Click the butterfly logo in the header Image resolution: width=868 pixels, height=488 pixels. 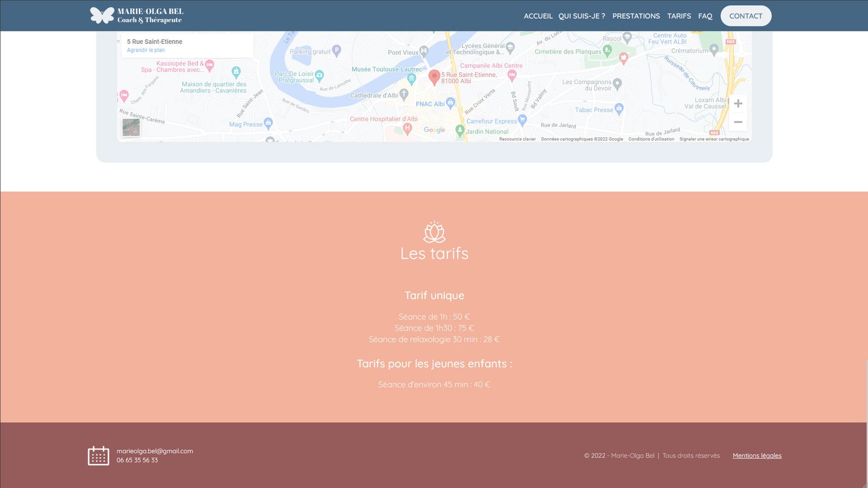(x=102, y=15)
